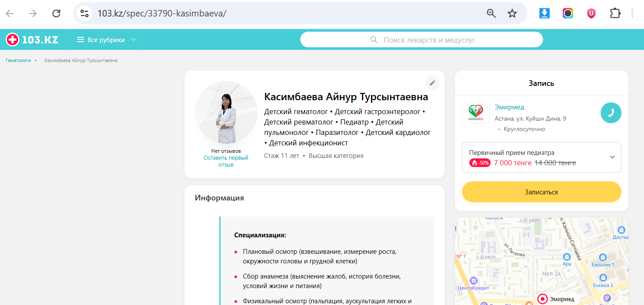Click the Стаж 11 лет text

(x=281, y=156)
